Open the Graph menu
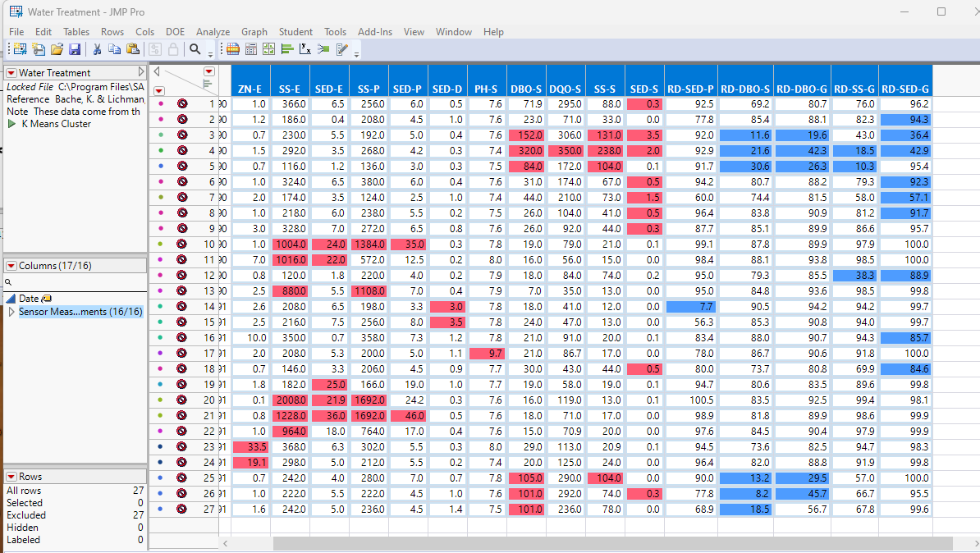 254,32
